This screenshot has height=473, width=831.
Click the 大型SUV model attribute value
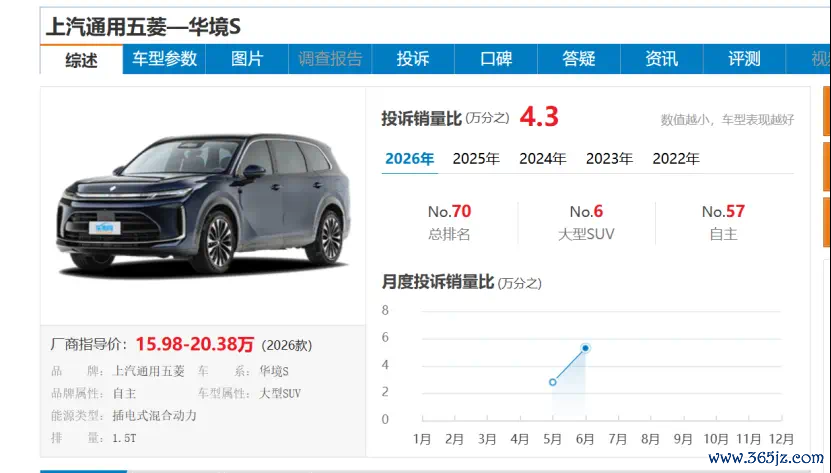point(280,393)
